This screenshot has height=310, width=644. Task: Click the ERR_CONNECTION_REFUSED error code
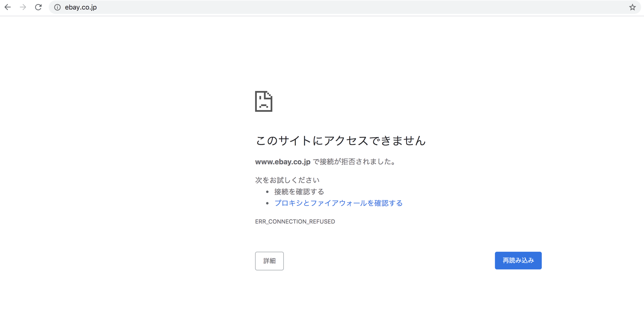click(x=295, y=221)
